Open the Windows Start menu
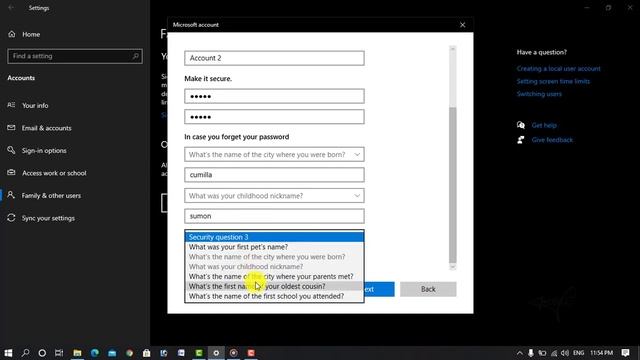This screenshot has height=360, width=640. tap(8, 353)
